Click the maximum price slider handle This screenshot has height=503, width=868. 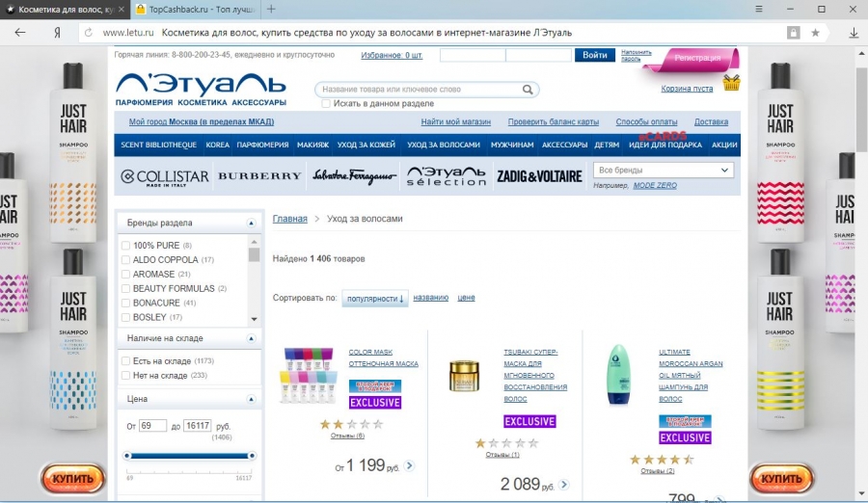252,456
